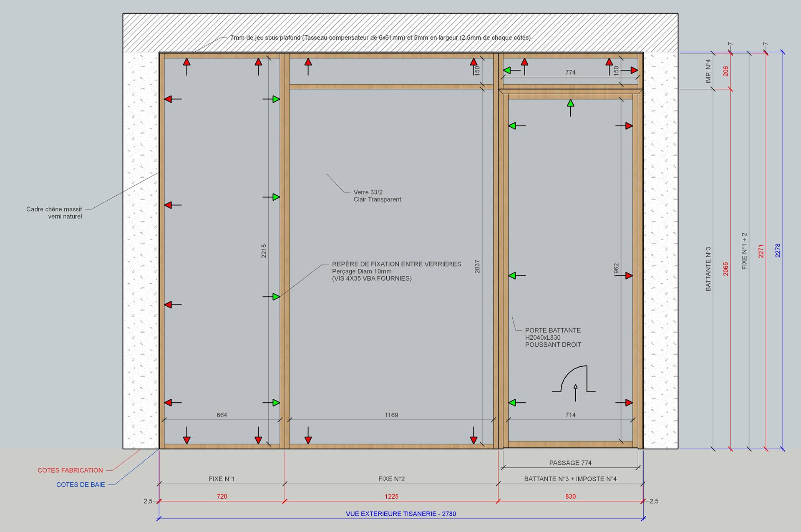Click the vertical 'FIXE N°1 + 2' label
Screen dimensions: 801x532
[744, 251]
